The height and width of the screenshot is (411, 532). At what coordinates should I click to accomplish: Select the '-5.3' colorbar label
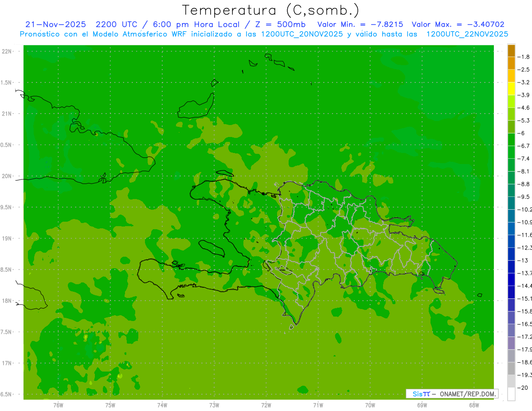tap(524, 120)
